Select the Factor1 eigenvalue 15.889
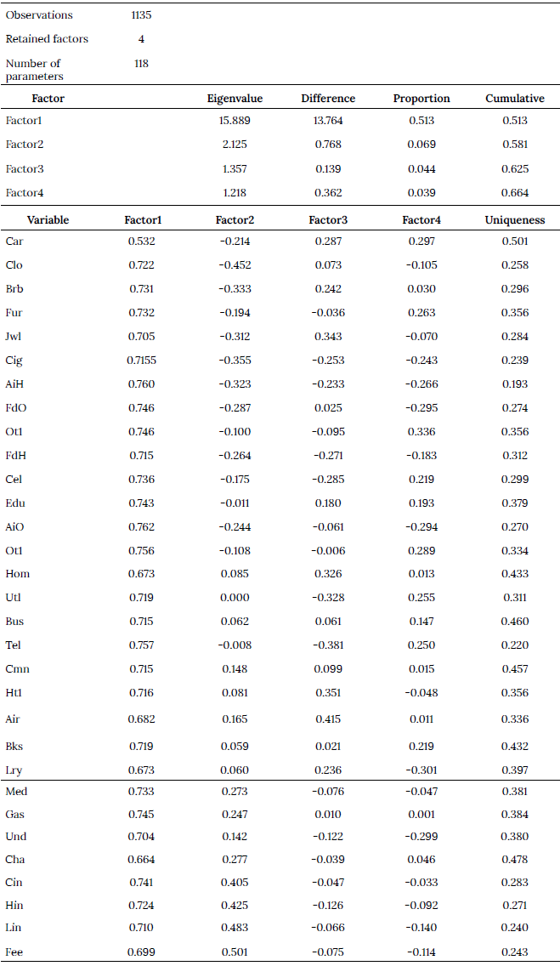The height and width of the screenshot is (966, 560). click(x=235, y=121)
